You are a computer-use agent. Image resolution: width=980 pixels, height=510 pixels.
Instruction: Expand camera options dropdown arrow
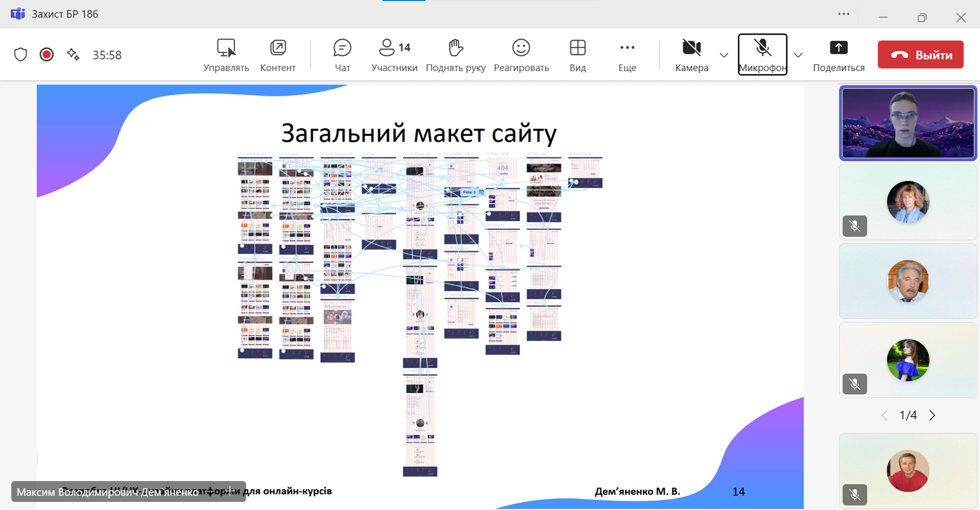(724, 55)
